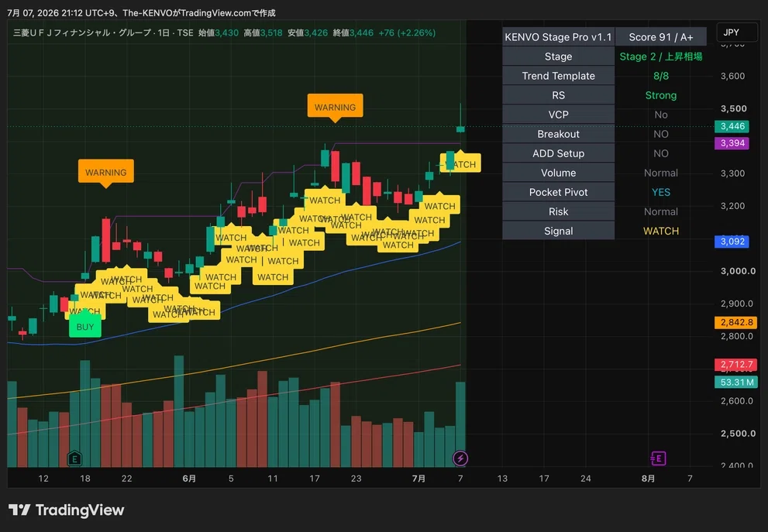Click the 3,500 price axis label
The height and width of the screenshot is (532, 768).
733,108
